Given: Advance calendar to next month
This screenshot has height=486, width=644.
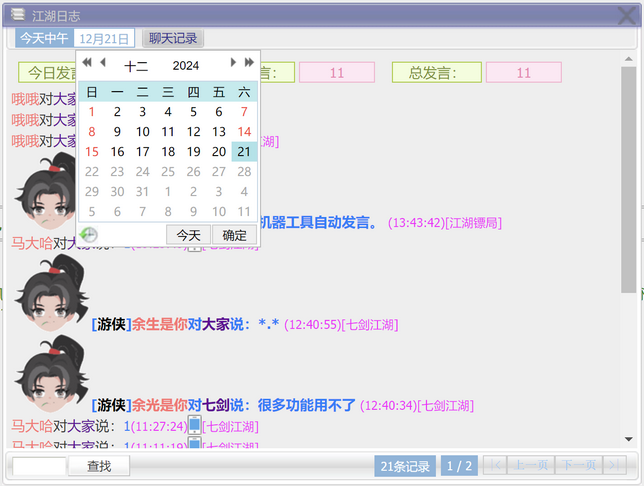Looking at the screenshot, I should pos(234,63).
